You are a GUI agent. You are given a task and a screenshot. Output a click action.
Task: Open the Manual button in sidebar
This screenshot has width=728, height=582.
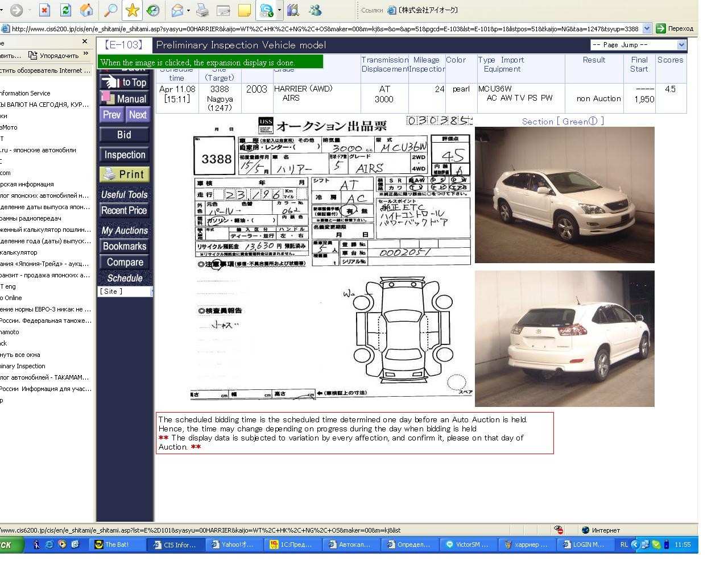[x=125, y=98]
